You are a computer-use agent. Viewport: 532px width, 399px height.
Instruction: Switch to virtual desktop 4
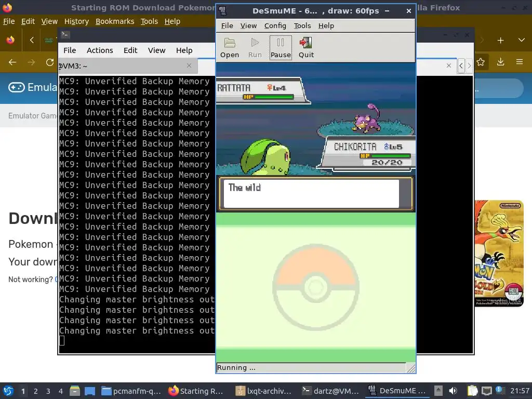61,391
